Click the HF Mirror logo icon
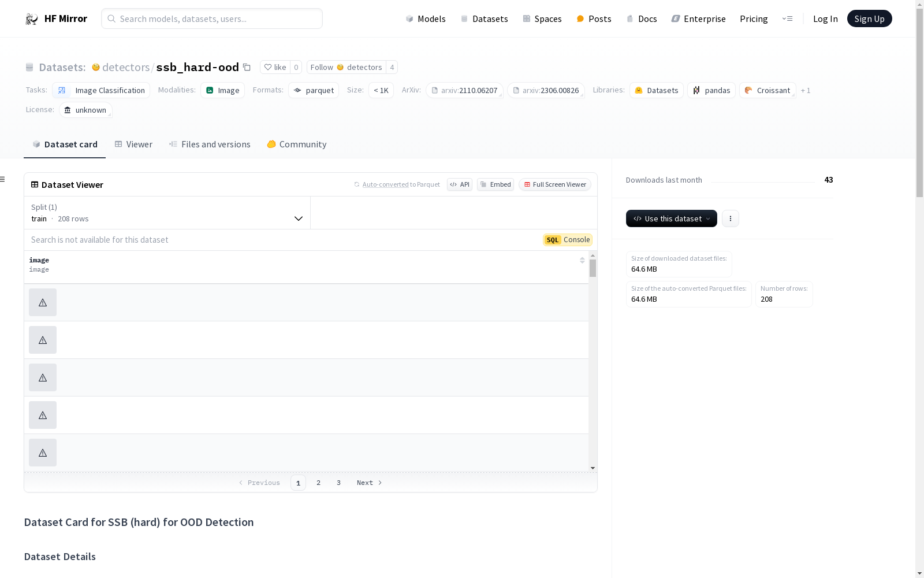The width and height of the screenshot is (924, 578). pos(32,19)
